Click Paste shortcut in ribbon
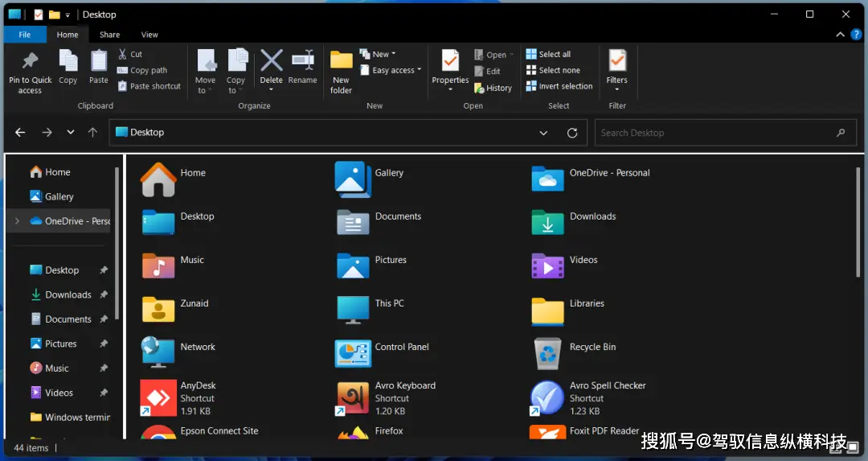Screen dimensions: 868x461 (x=149, y=86)
